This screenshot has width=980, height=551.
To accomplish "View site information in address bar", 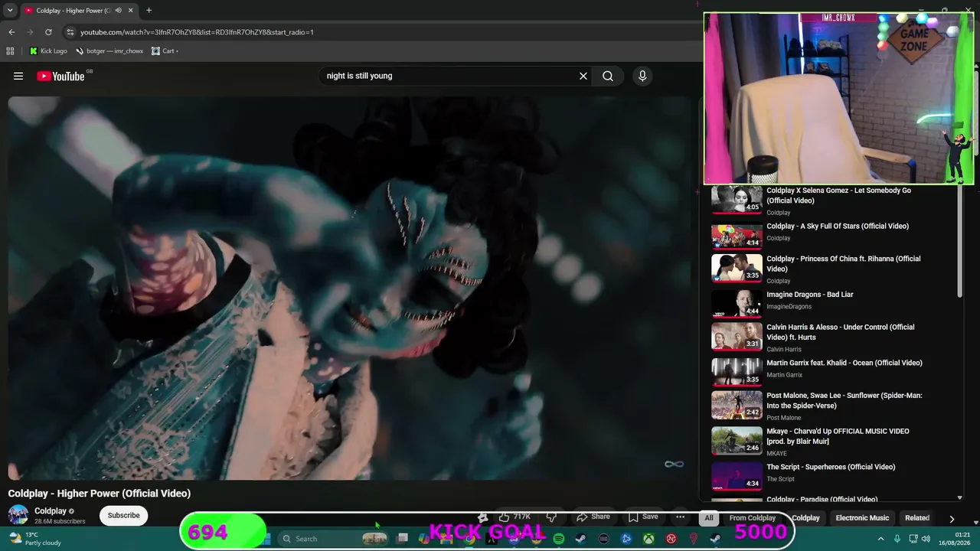I will [70, 32].
